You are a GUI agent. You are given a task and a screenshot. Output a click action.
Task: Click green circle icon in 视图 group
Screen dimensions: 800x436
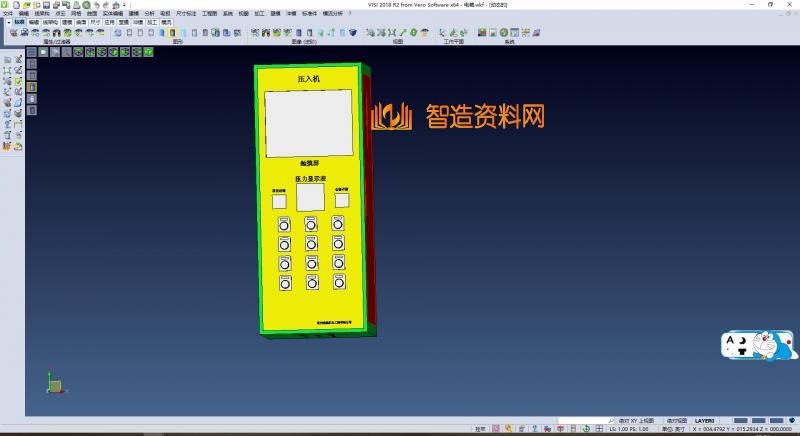tap(413, 33)
